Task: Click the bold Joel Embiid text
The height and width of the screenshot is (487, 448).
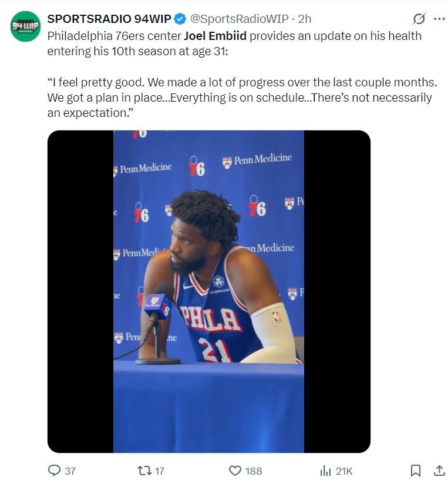Action: click(214, 35)
